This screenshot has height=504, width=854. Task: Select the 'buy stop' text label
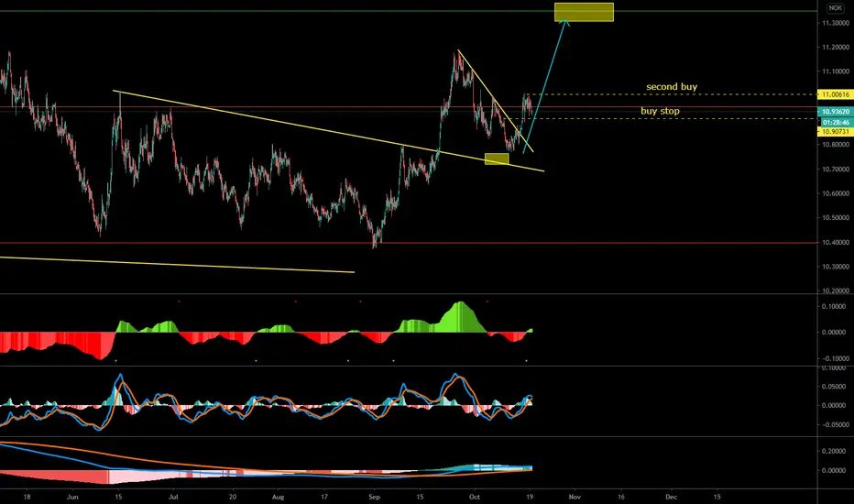[660, 111]
